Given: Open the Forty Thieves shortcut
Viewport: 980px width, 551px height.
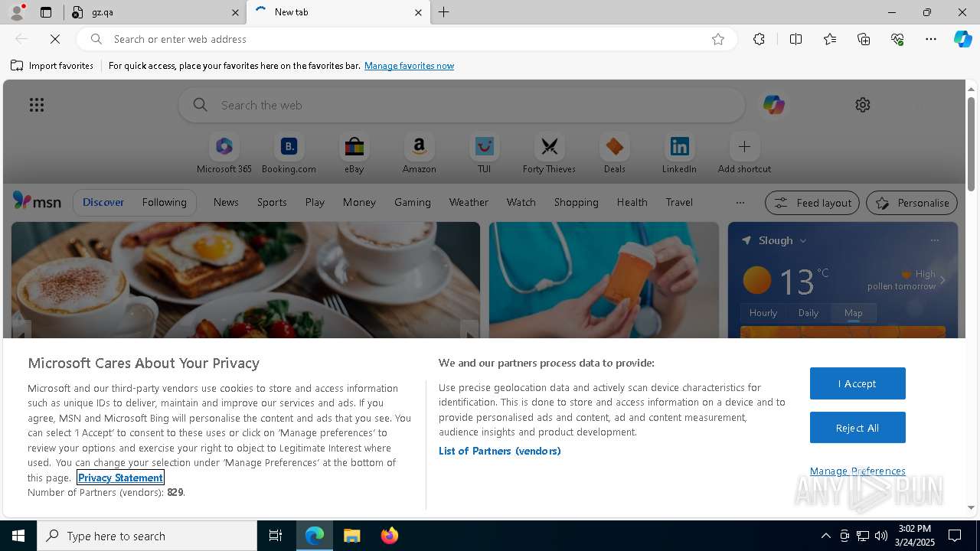Looking at the screenshot, I should [549, 154].
